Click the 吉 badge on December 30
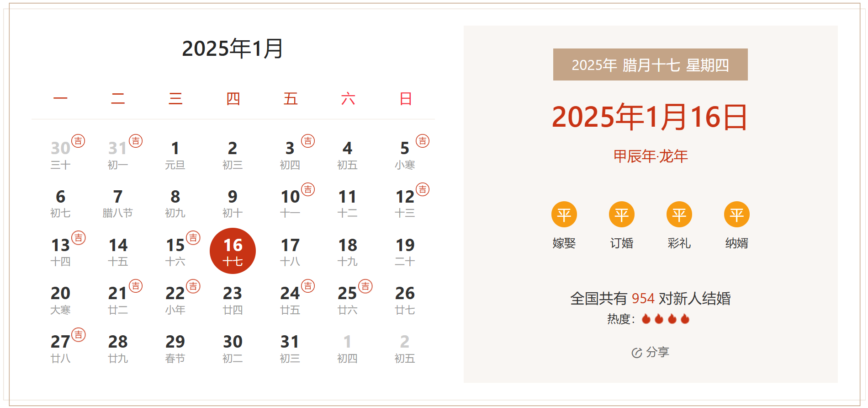 click(78, 141)
